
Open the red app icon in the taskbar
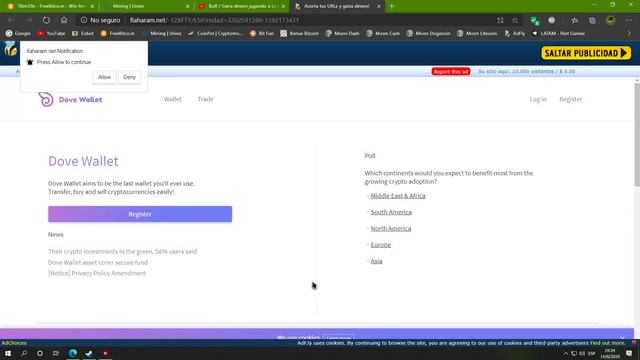[105, 353]
